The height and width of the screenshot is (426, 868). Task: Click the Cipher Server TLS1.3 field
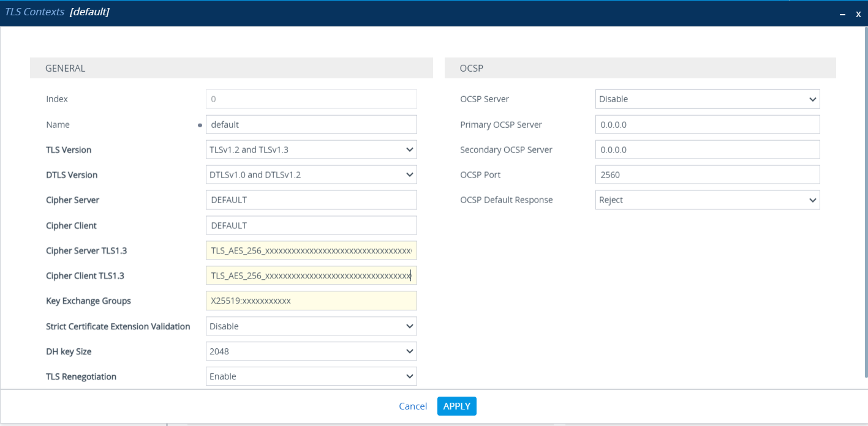click(x=311, y=250)
